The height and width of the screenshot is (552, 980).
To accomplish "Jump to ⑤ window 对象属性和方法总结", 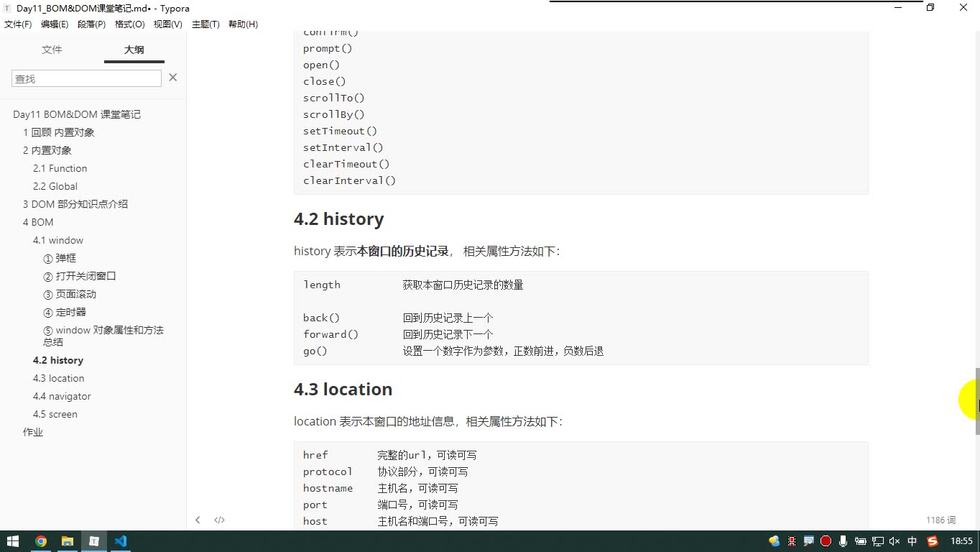I will pyautogui.click(x=103, y=336).
